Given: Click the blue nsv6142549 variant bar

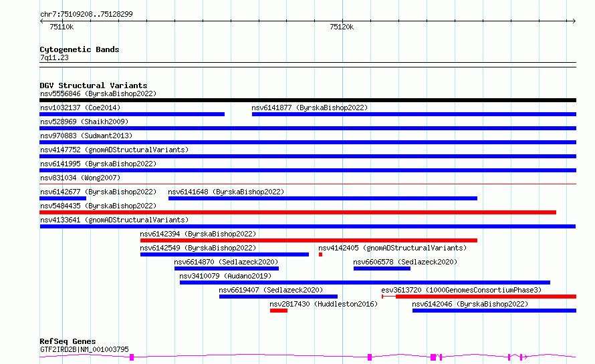Looking at the screenshot, I should [225, 254].
